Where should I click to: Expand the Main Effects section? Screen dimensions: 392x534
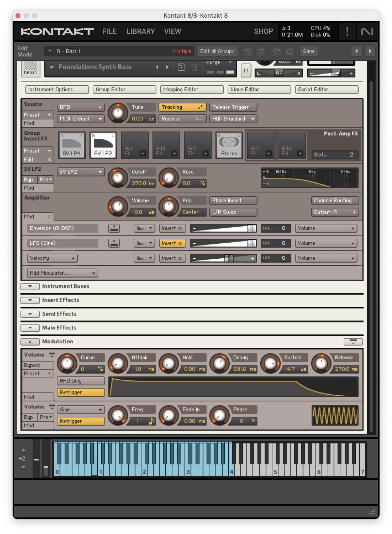pyautogui.click(x=30, y=328)
